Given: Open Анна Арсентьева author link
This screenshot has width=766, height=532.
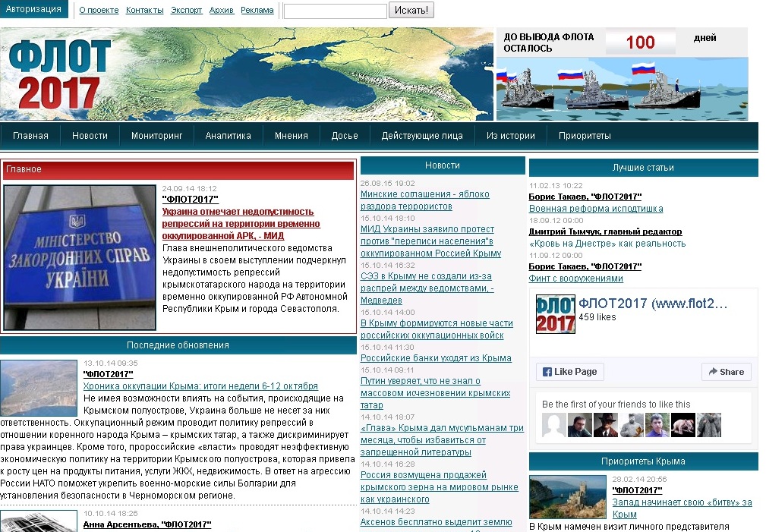Looking at the screenshot, I should [x=147, y=524].
